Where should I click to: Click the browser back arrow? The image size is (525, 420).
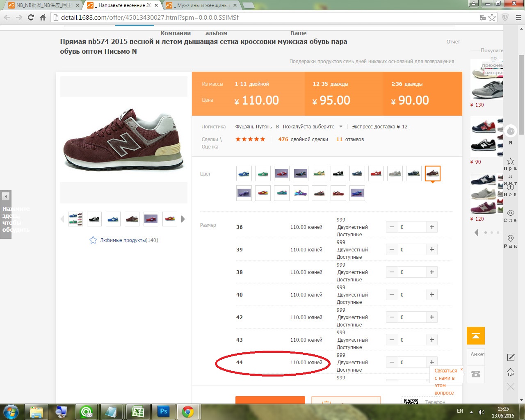point(7,17)
